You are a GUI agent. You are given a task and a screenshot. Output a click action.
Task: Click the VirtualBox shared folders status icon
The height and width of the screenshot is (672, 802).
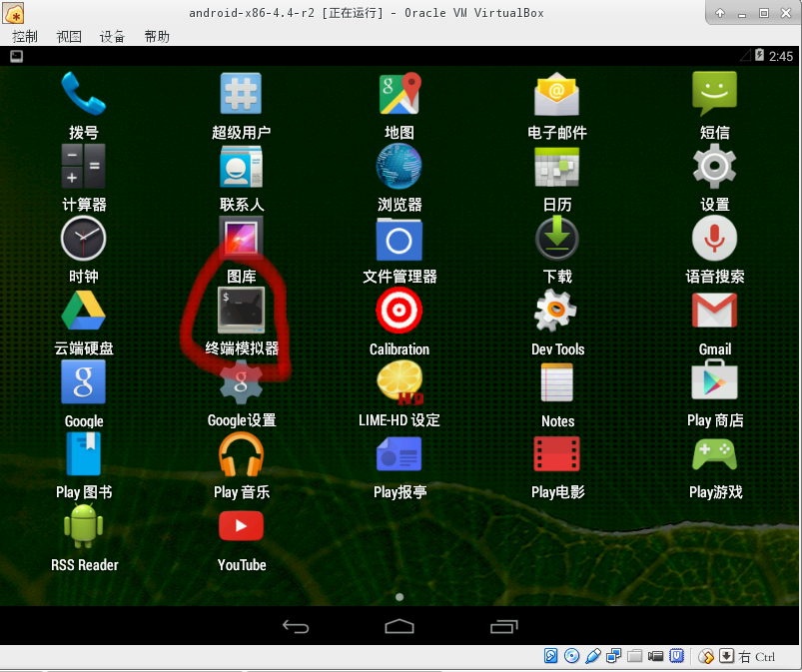[x=635, y=656]
